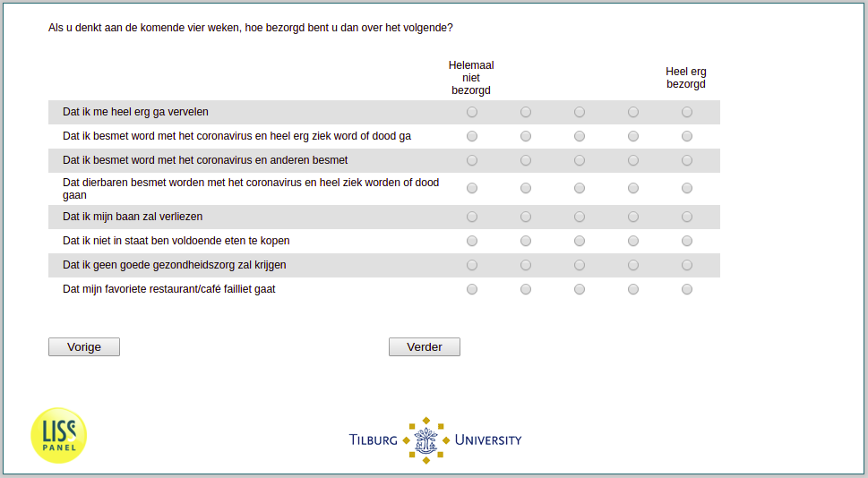Continue with the Verder button
The image size is (868, 478).
pyautogui.click(x=425, y=347)
